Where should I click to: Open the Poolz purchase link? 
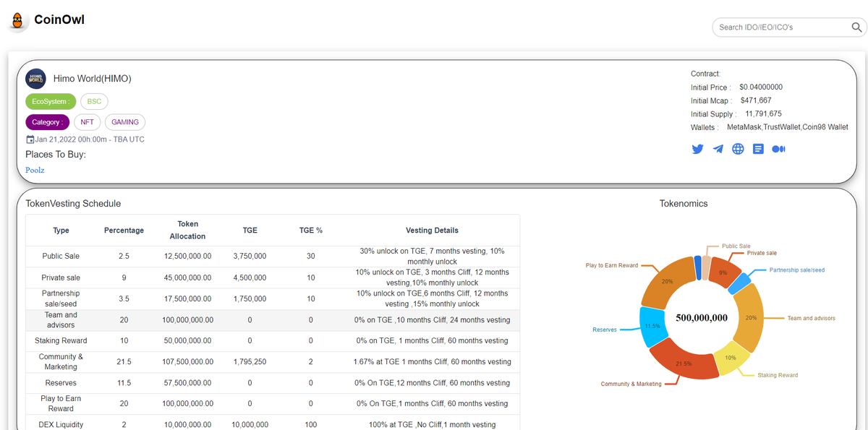tap(35, 170)
